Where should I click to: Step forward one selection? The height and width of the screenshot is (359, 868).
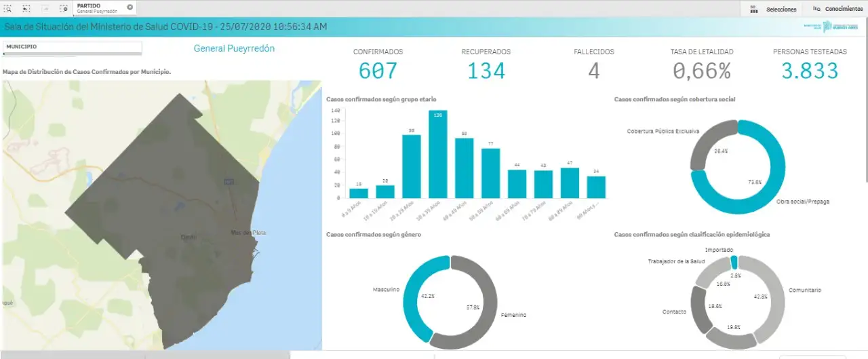[45, 8]
